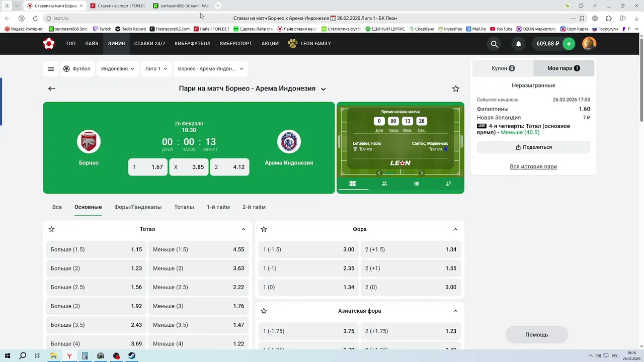
Task: Switch to the Форы/Гандикапы tab
Action: coord(138,207)
